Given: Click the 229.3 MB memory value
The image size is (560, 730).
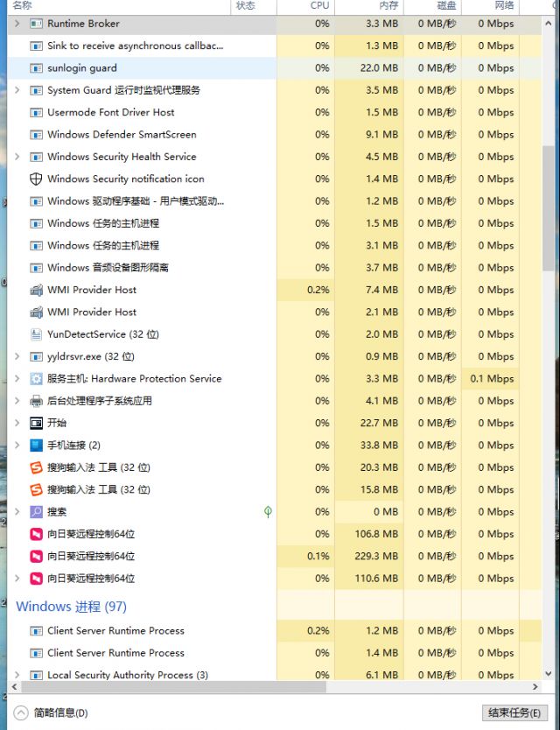Looking at the screenshot, I should 376,557.
